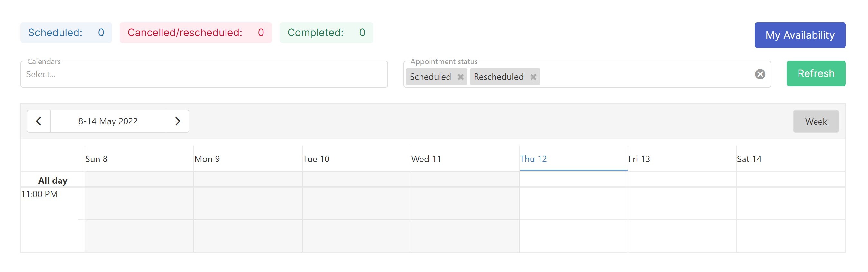This screenshot has height=272, width=868.
Task: Select the Sun 8 column header
Action: coord(97,159)
